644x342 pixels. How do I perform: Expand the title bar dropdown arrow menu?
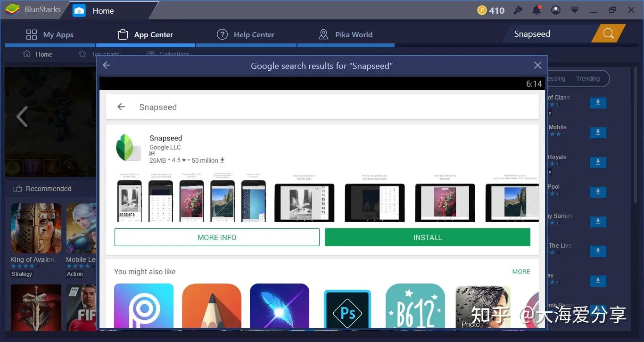[x=575, y=10]
